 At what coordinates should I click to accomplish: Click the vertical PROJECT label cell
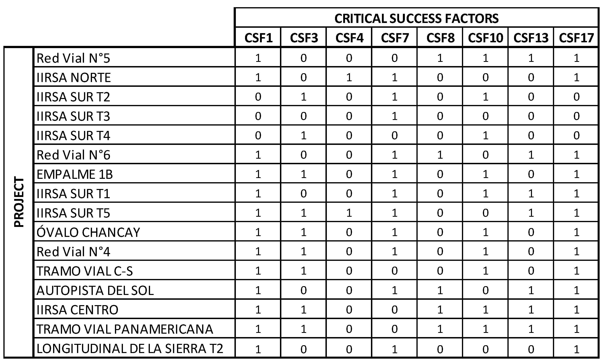click(x=19, y=202)
